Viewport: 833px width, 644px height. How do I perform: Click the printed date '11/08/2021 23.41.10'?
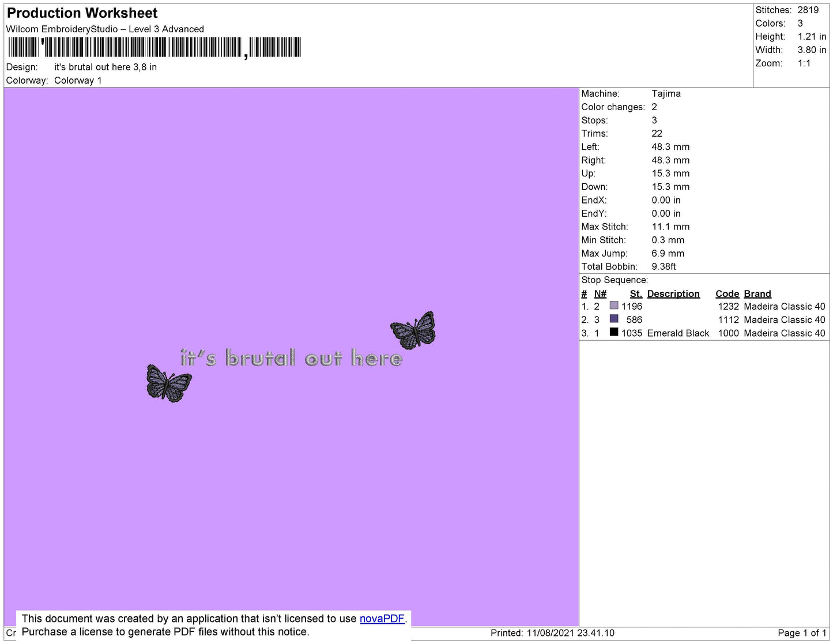(x=571, y=633)
